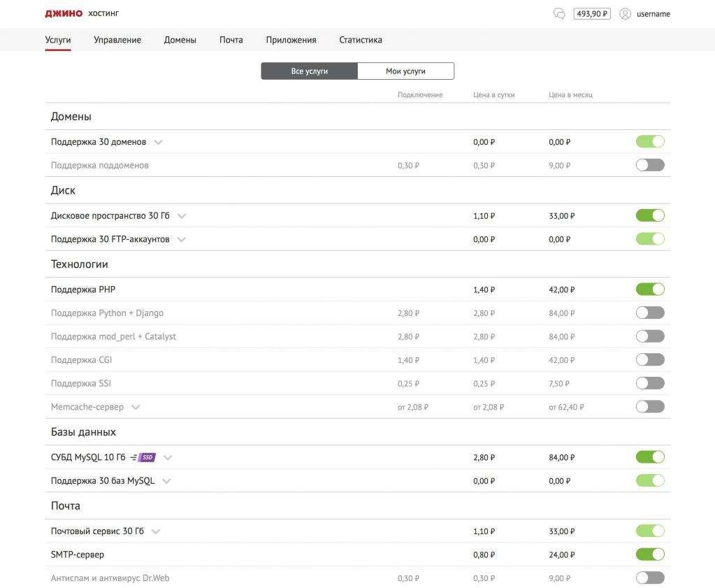The height and width of the screenshot is (588, 715).
Task: Expand Почтовый сервис 30 Гб options
Action: (156, 531)
